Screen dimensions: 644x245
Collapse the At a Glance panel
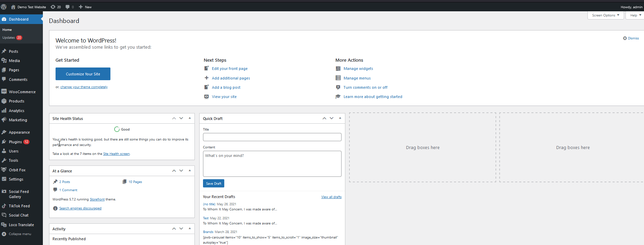pos(190,171)
